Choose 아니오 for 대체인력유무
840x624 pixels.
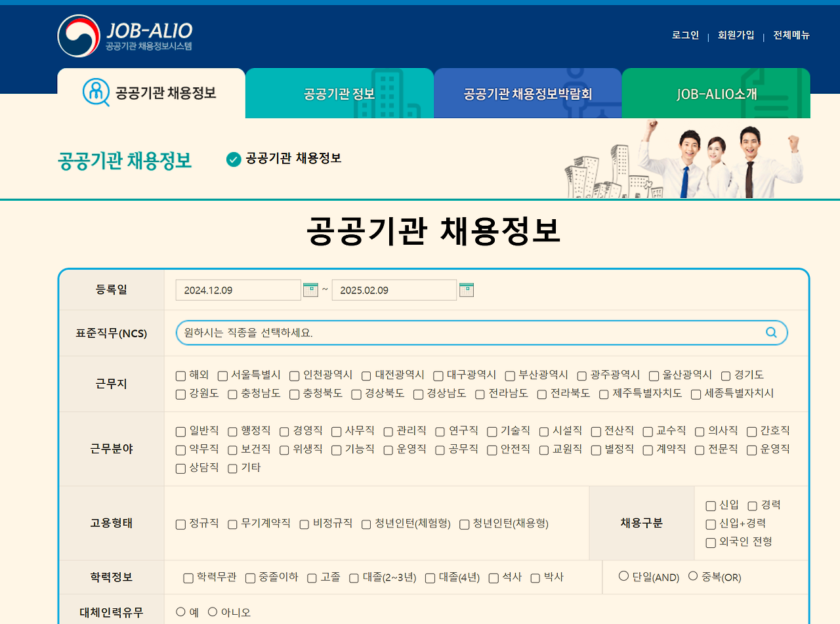(212, 612)
